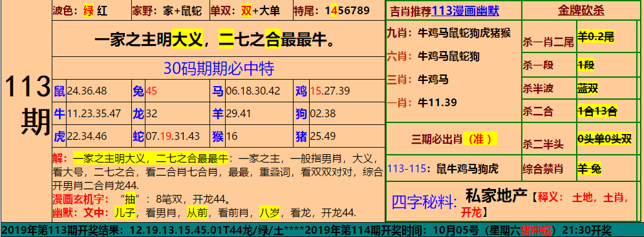Select the 兔 zodiac label
Screen dimensions: 644x237
click(139, 91)
